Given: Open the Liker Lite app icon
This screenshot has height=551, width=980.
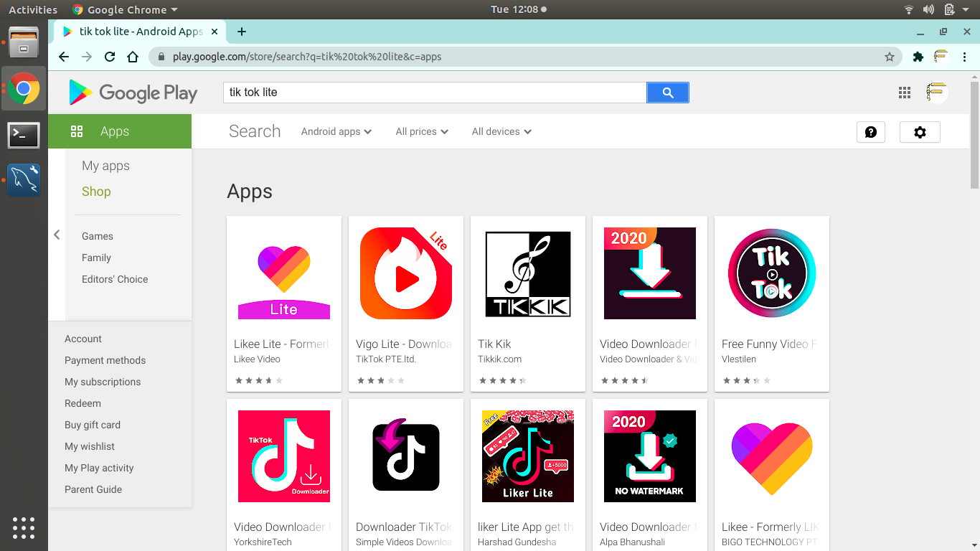Looking at the screenshot, I should point(528,456).
